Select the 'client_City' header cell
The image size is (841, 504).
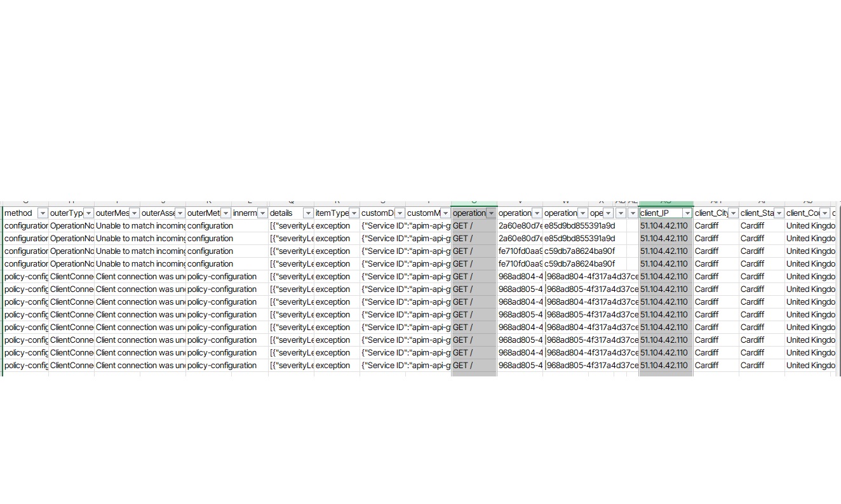(x=716, y=213)
